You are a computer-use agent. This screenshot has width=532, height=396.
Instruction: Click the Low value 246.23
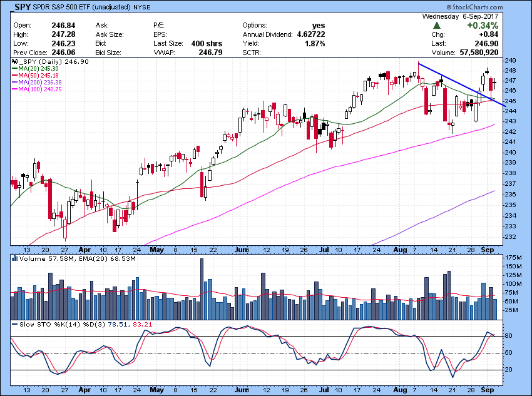[63, 43]
